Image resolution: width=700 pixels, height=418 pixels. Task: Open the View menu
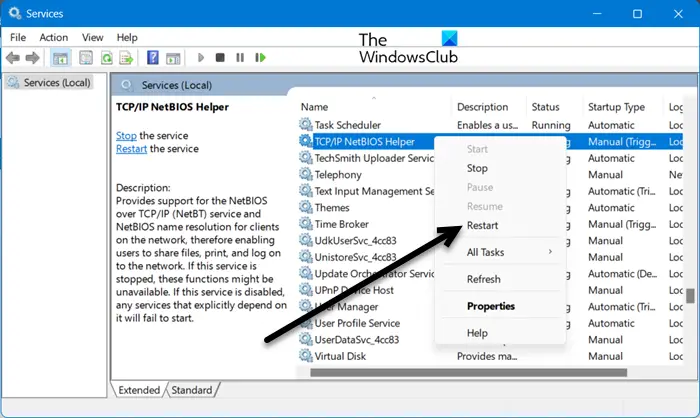point(92,38)
